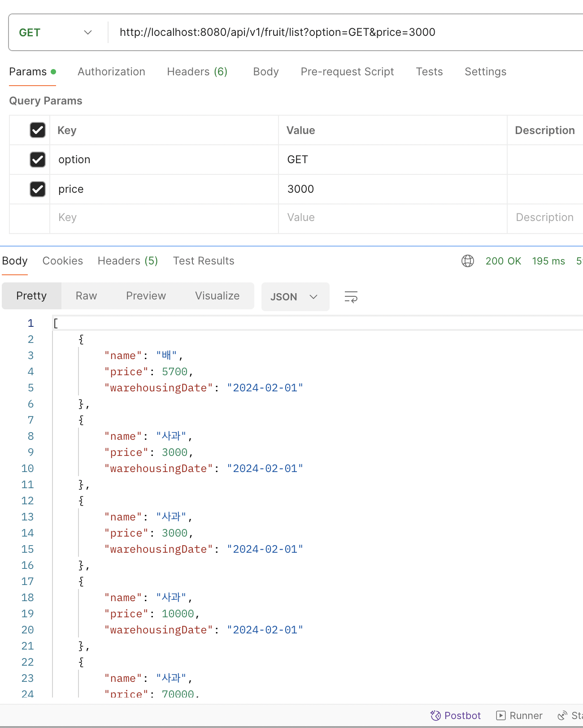Click the price 10000 value
Image resolution: width=583 pixels, height=728 pixels.
point(178,614)
